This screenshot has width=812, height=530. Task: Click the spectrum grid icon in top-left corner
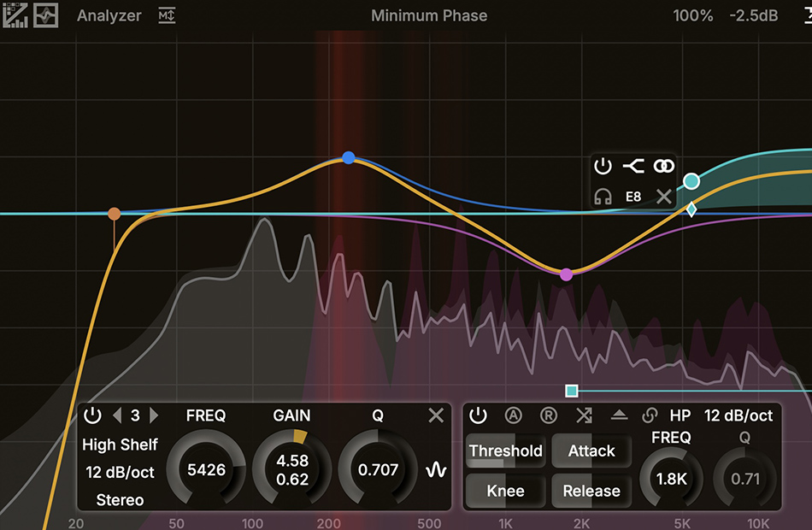(15, 15)
